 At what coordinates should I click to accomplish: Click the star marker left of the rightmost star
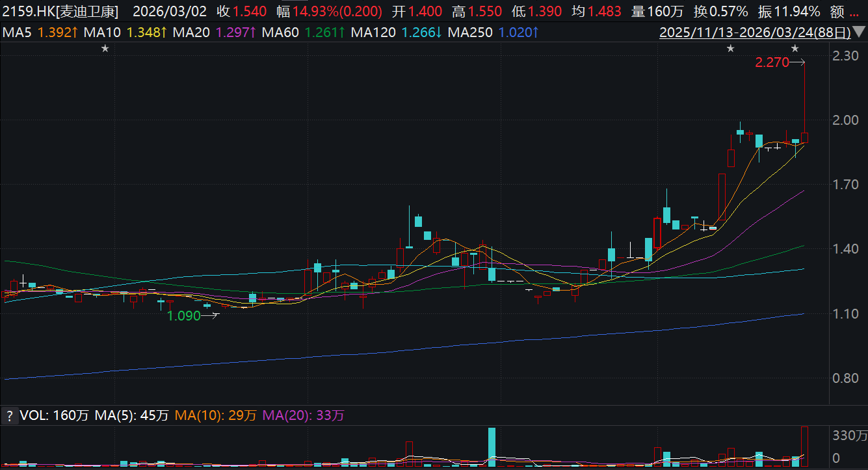[731, 49]
